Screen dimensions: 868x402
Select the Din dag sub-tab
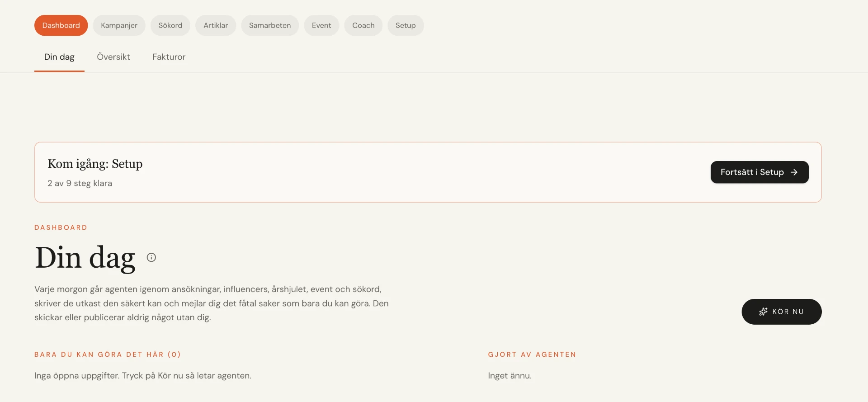click(59, 57)
